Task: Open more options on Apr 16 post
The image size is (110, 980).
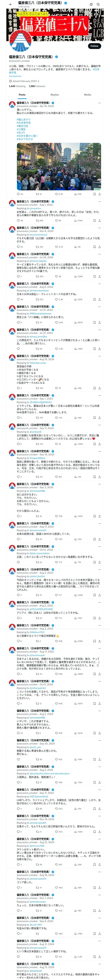Action: (99, 103)
